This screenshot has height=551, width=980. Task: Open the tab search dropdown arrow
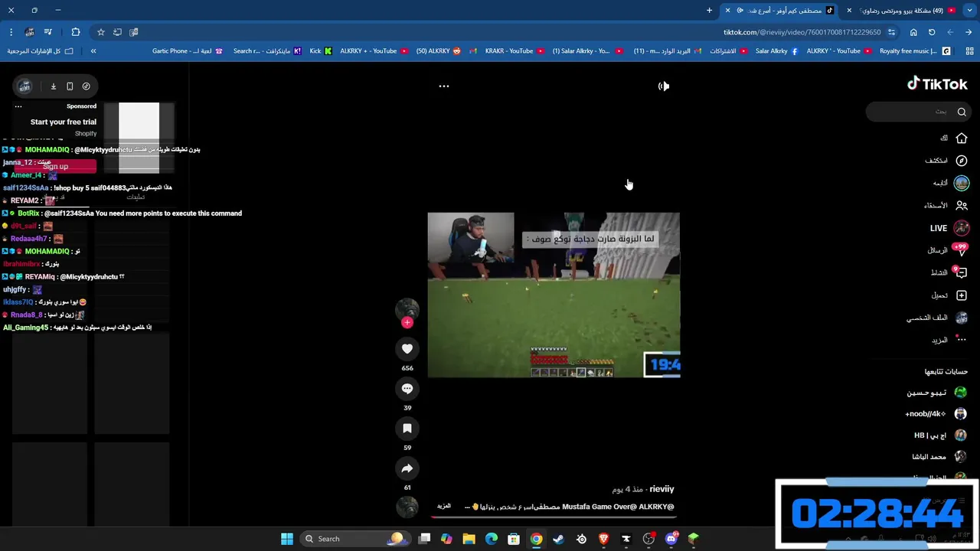[969, 11]
